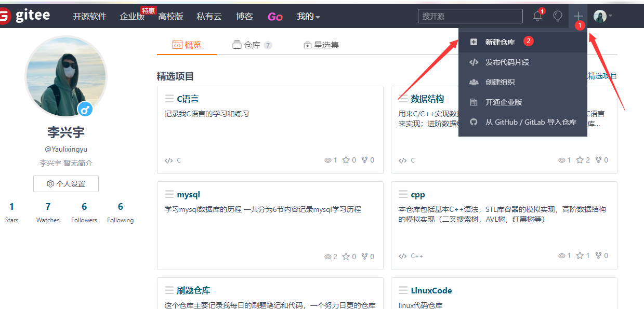Select 开通企业版 from the dropdown menu
644x309 pixels.
tap(523, 102)
